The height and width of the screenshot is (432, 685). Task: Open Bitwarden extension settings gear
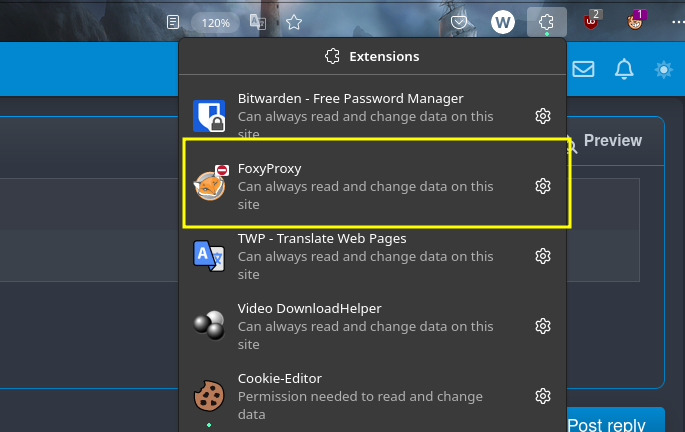[x=543, y=116]
